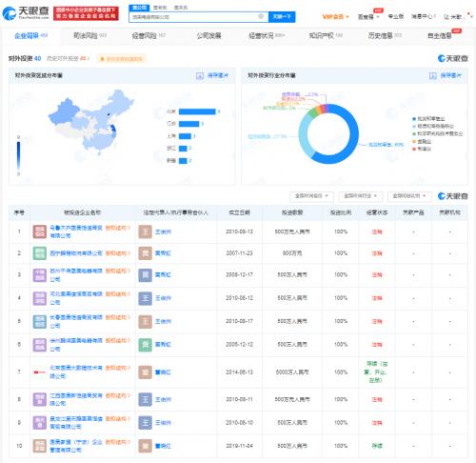The image size is (476, 463).
Task: Open the 历史对外投资 link
Action: (x=69, y=58)
